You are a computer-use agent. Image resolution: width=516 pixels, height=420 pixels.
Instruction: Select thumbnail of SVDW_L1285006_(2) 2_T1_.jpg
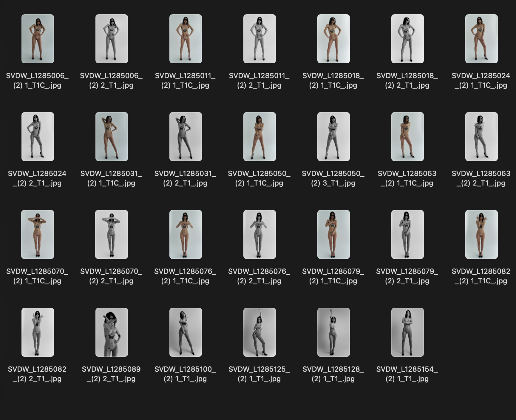coord(112,39)
